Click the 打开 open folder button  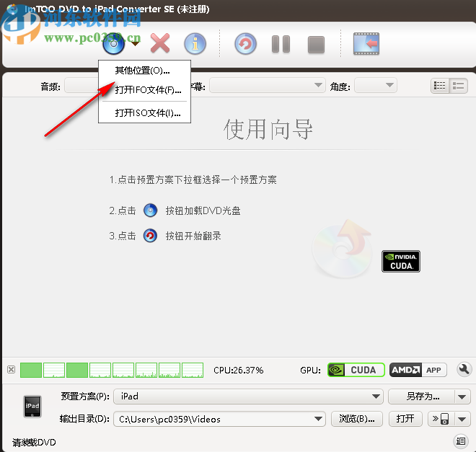pos(405,419)
